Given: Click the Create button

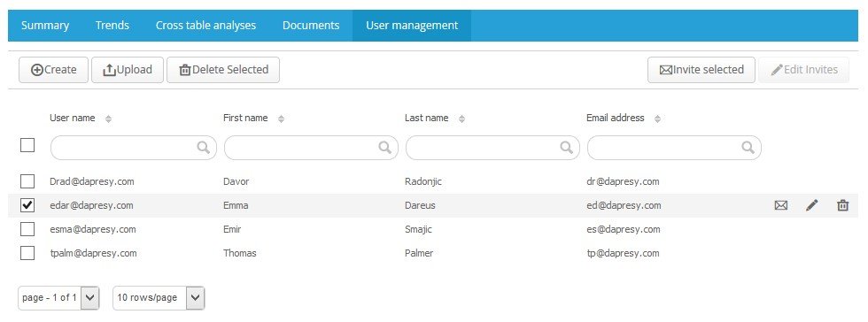Looking at the screenshot, I should point(54,70).
